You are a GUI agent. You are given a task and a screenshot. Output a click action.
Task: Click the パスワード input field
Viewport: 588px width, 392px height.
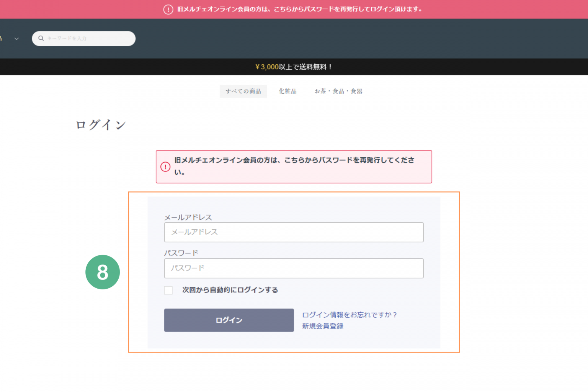click(x=294, y=268)
